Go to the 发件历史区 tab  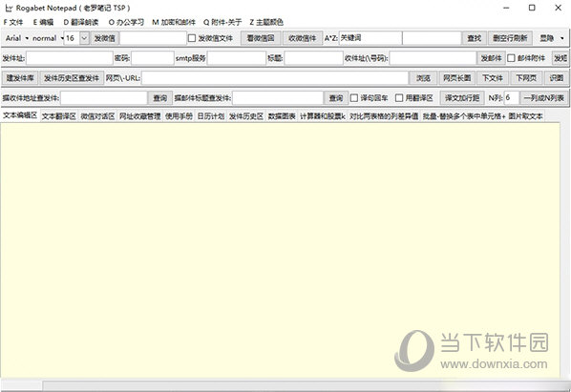246,116
